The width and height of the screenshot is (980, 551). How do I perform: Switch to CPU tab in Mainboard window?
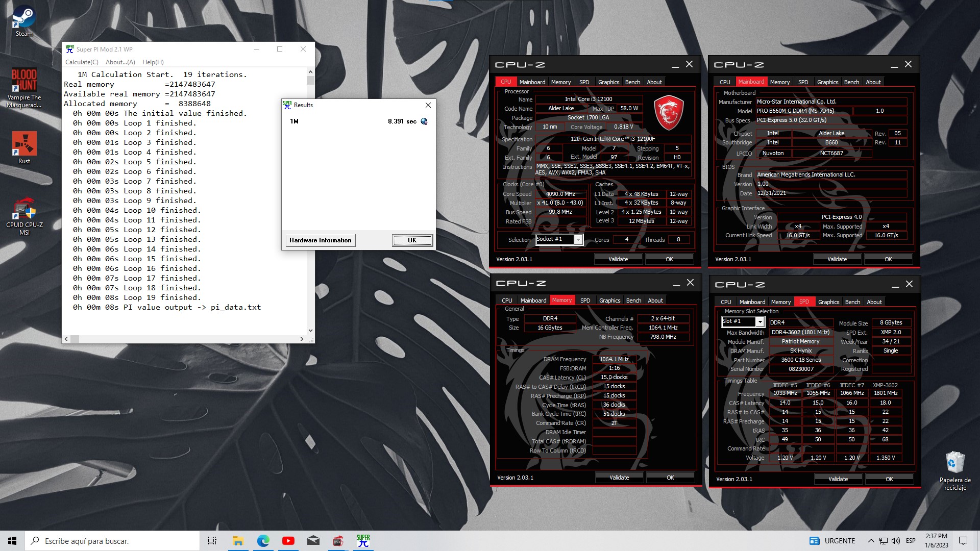(x=725, y=82)
